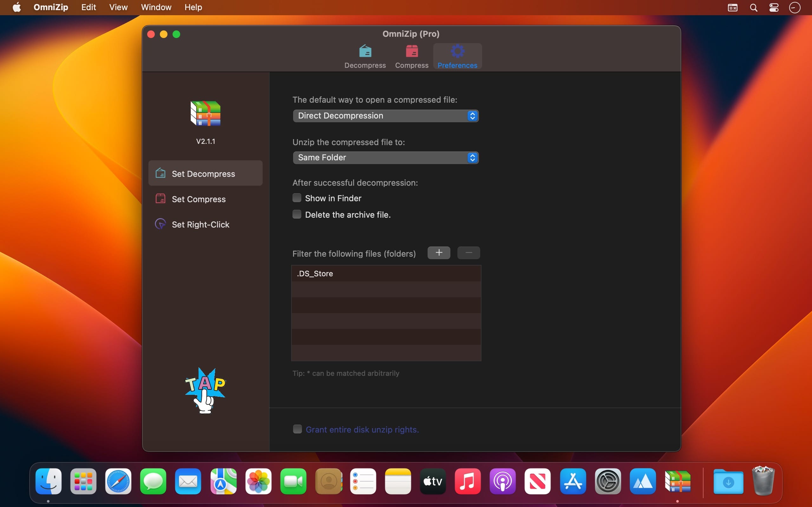Open App Store in the Dock

click(573, 482)
